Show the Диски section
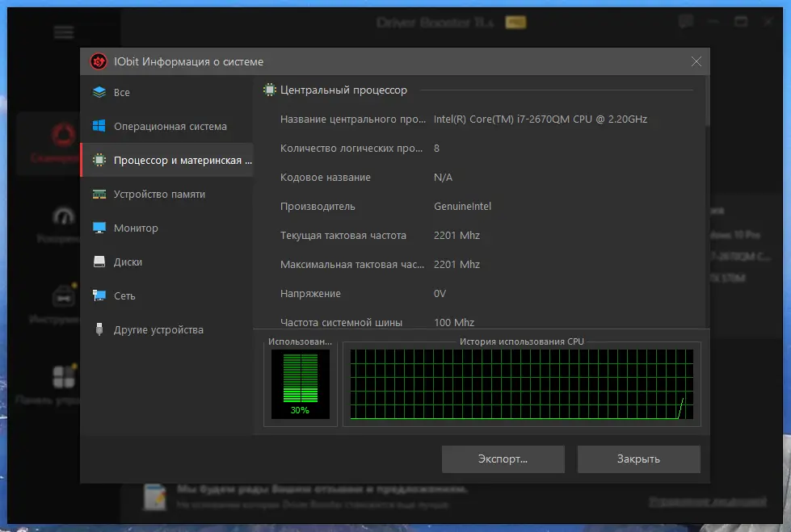Screen dimensions: 791x532 pyautogui.click(x=166, y=262)
